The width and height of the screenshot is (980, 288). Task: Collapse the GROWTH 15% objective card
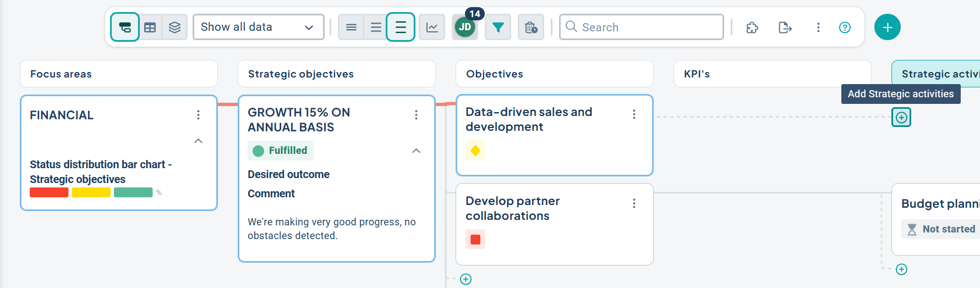(x=416, y=151)
